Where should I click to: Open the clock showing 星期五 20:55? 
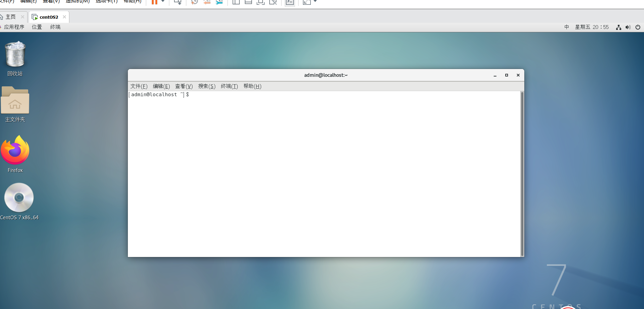pyautogui.click(x=592, y=27)
